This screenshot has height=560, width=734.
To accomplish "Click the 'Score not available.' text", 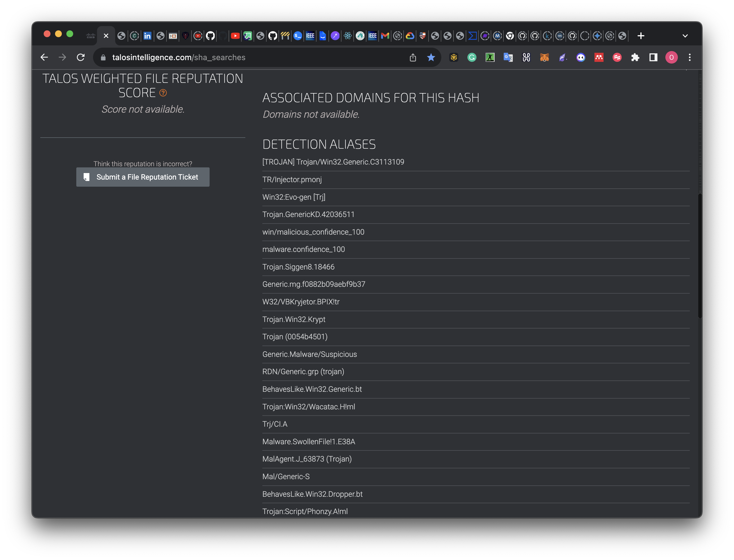I will pos(143,109).
